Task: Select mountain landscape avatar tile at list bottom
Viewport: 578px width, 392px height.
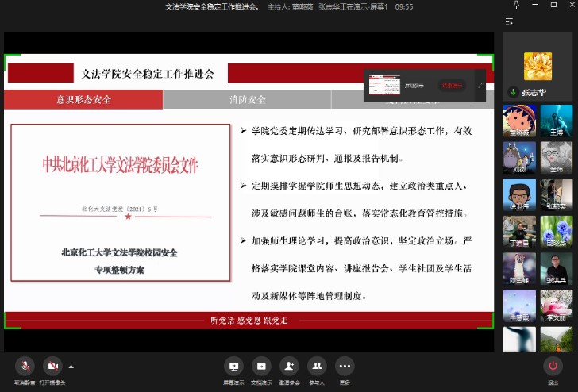Action: [x=557, y=339]
